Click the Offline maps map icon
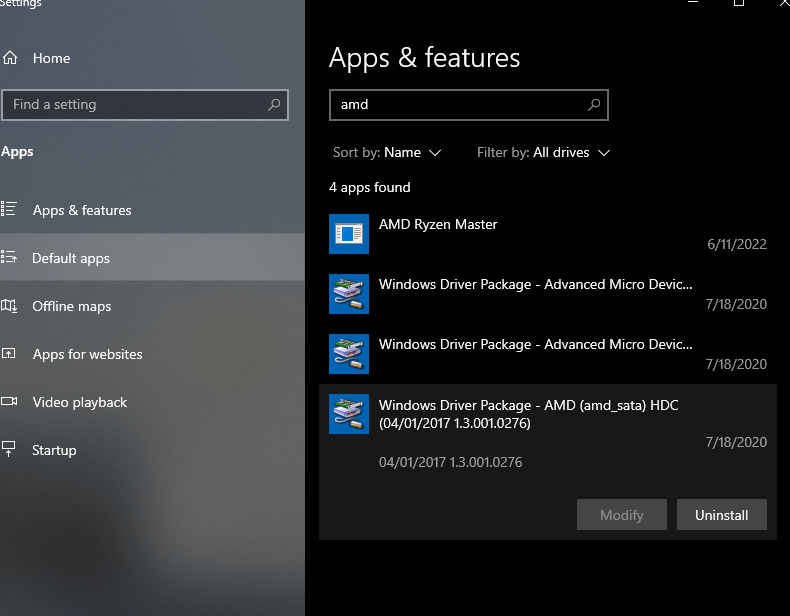The image size is (790, 616). pyautogui.click(x=9, y=306)
